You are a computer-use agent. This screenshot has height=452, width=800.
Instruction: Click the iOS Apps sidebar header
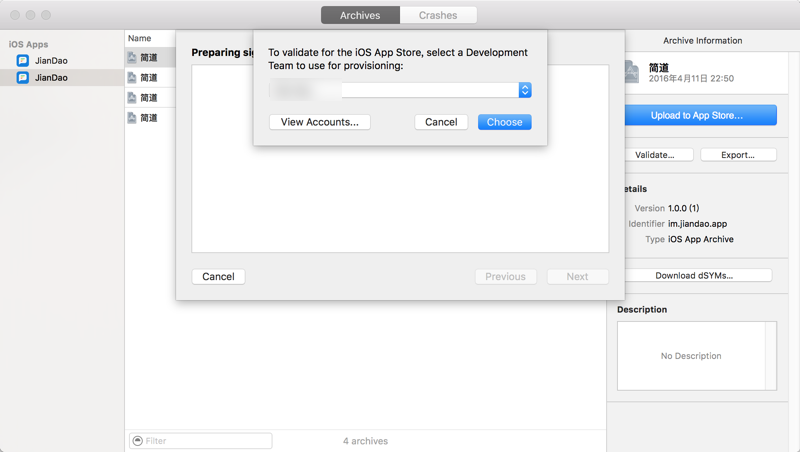point(29,44)
